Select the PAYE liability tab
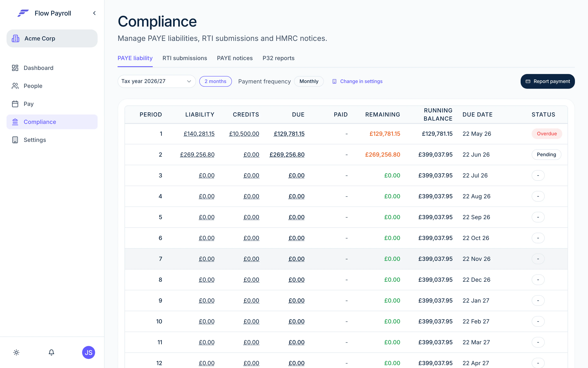Viewport: 588px width, 368px height. pyautogui.click(x=135, y=58)
